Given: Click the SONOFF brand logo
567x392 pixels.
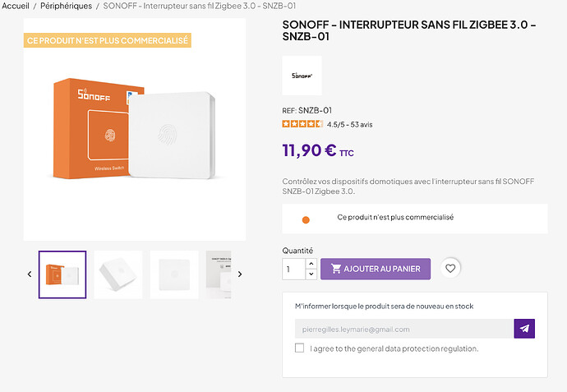Looking at the screenshot, I should pos(302,76).
